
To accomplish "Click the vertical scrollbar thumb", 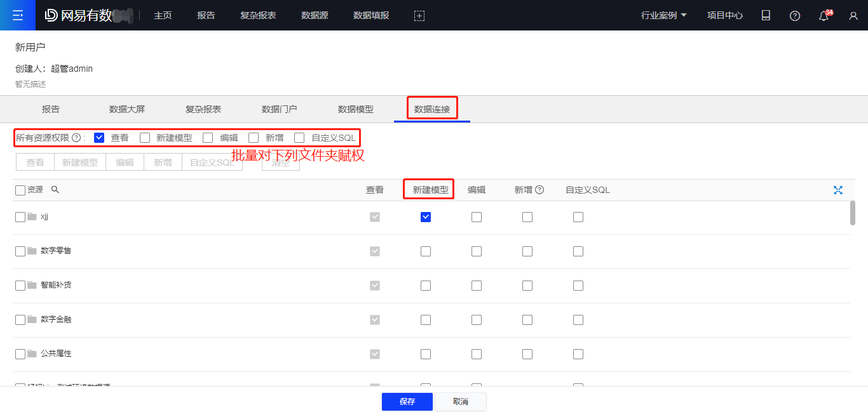I will point(853,213).
